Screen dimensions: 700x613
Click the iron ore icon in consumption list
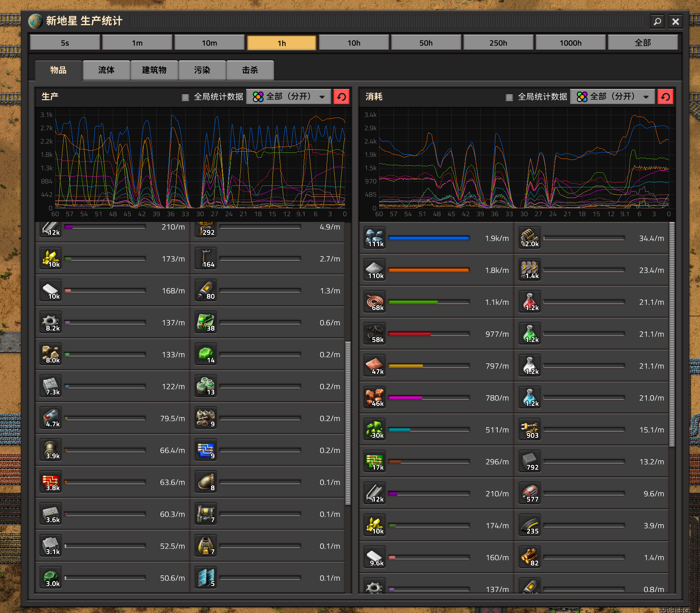coord(375,238)
